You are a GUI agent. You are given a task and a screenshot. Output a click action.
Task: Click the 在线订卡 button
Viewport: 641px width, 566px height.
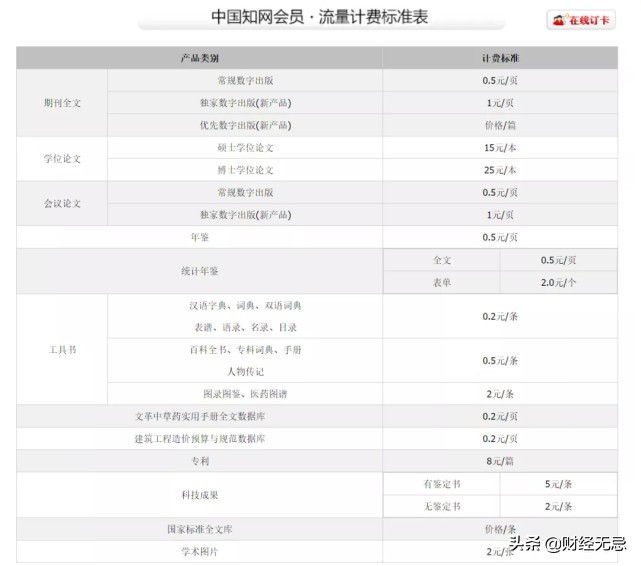pos(581,20)
